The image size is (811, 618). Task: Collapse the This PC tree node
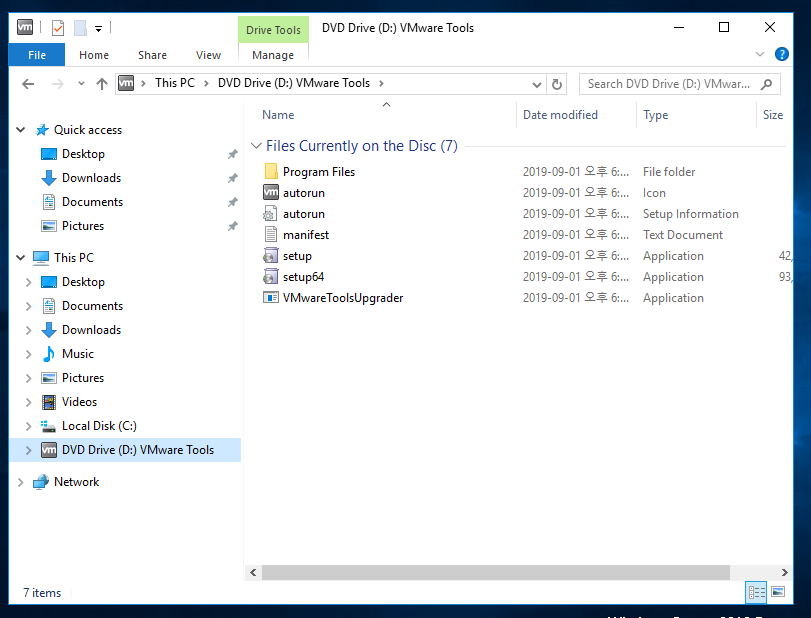click(21, 258)
